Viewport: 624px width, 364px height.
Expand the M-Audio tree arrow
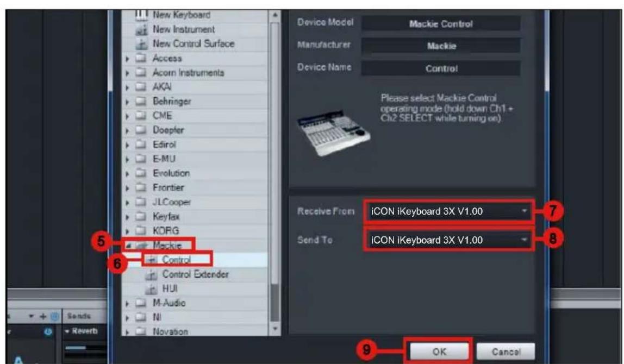[127, 304]
